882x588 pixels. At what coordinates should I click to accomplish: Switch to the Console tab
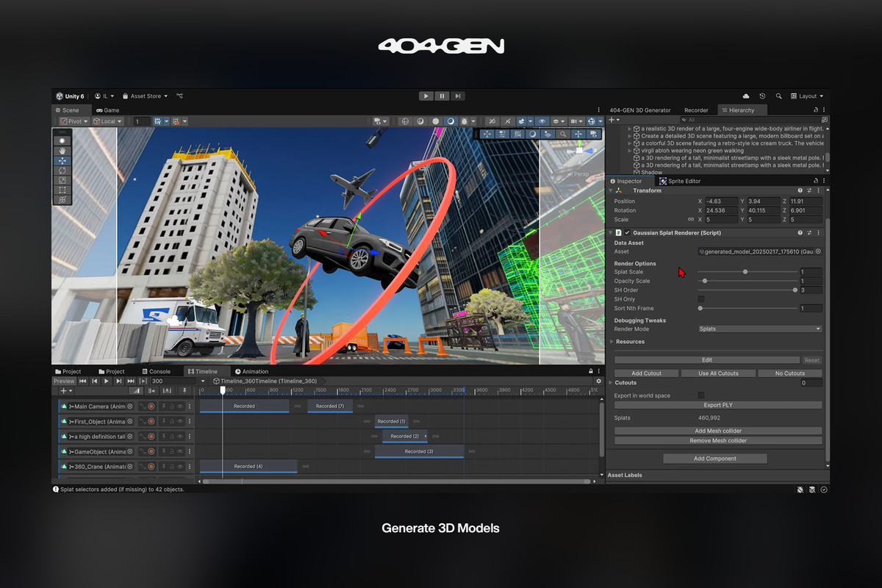coord(156,371)
